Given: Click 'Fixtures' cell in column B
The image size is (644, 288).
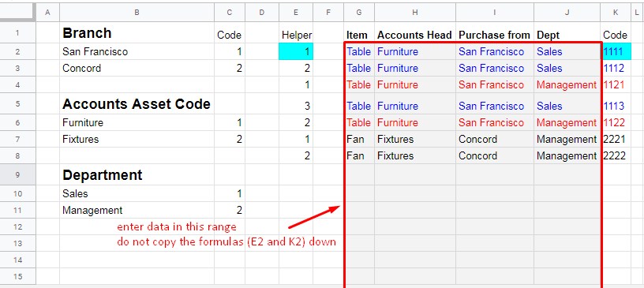Looking at the screenshot, I should point(137,139).
